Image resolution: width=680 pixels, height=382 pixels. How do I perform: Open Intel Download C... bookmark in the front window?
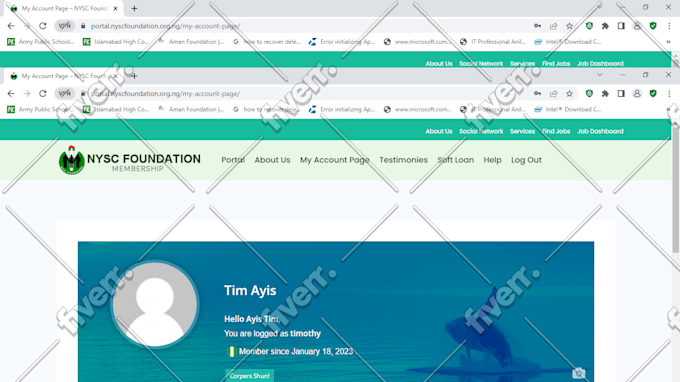(568, 109)
